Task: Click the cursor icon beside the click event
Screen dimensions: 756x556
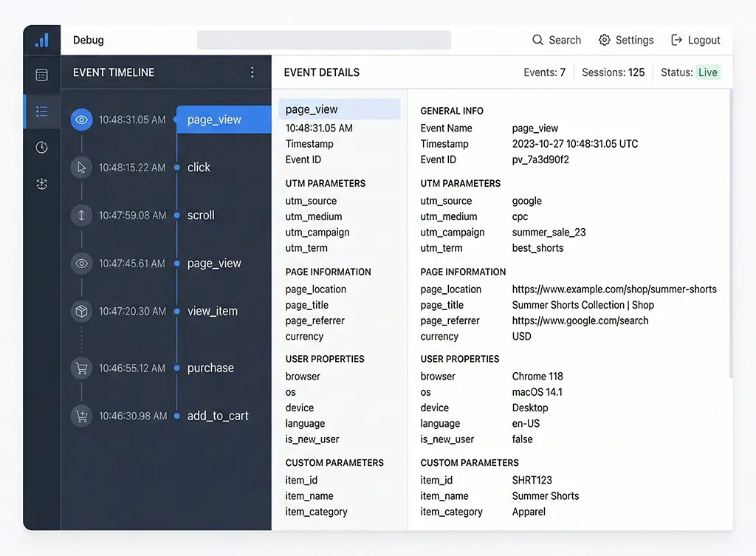Action: [x=81, y=167]
